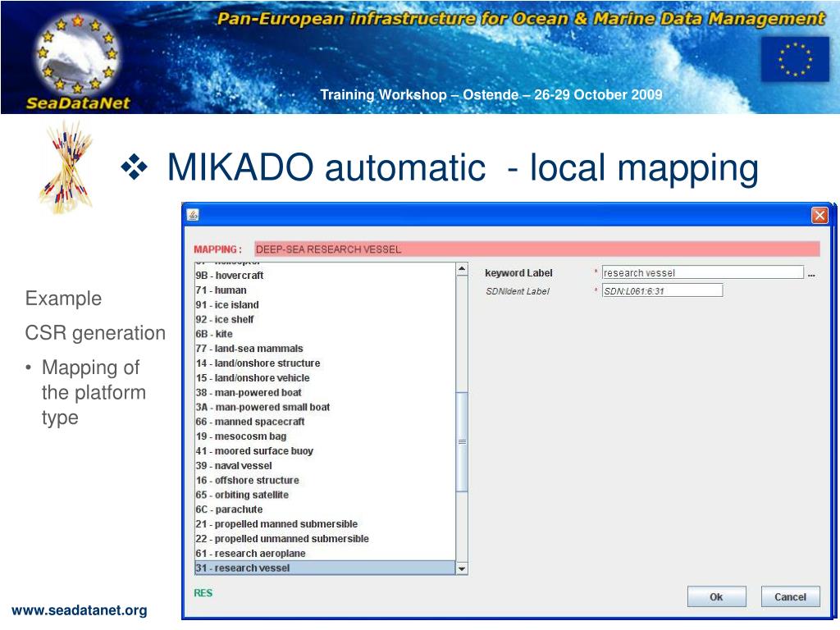Select '65 - orbiting satellite' row

[325, 495]
